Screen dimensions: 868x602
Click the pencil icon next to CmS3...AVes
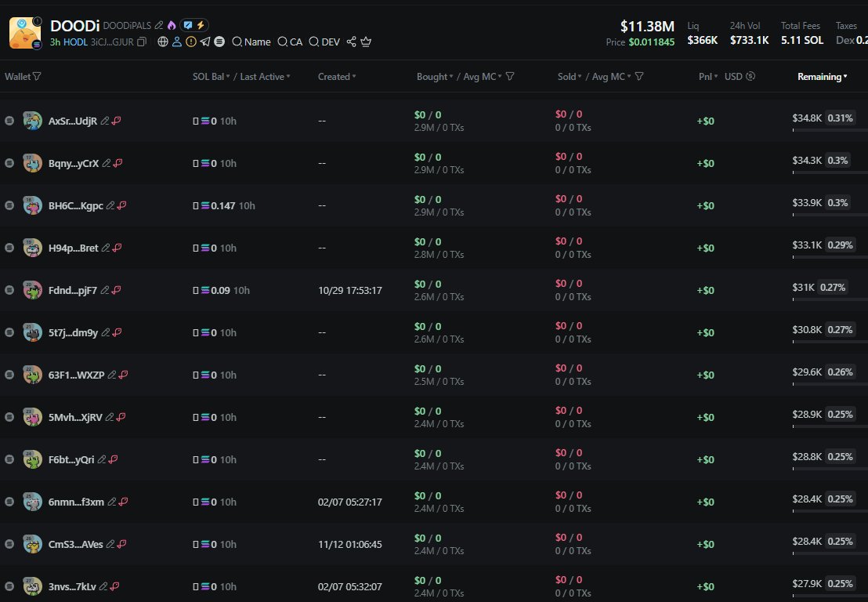pyautogui.click(x=110, y=545)
